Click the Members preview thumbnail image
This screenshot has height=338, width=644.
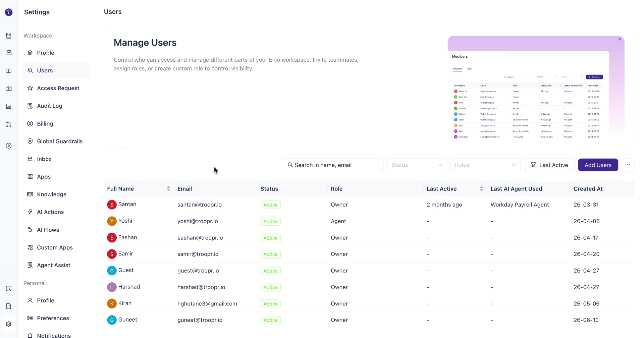click(x=536, y=88)
